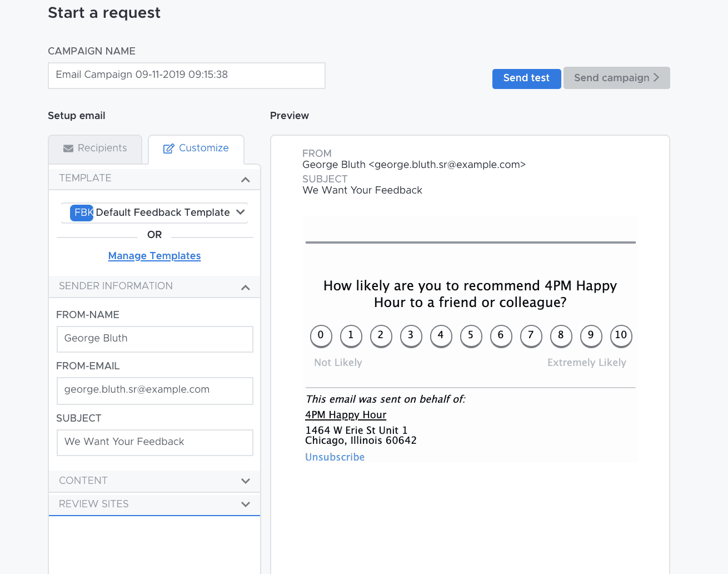Select rating 10 Extremely Likely in preview

[x=621, y=336]
